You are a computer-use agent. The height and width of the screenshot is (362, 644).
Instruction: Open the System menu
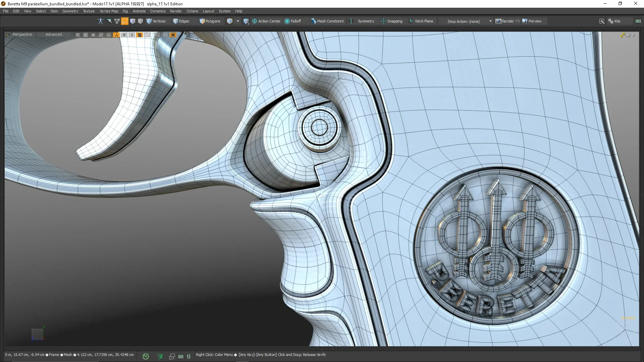point(224,11)
